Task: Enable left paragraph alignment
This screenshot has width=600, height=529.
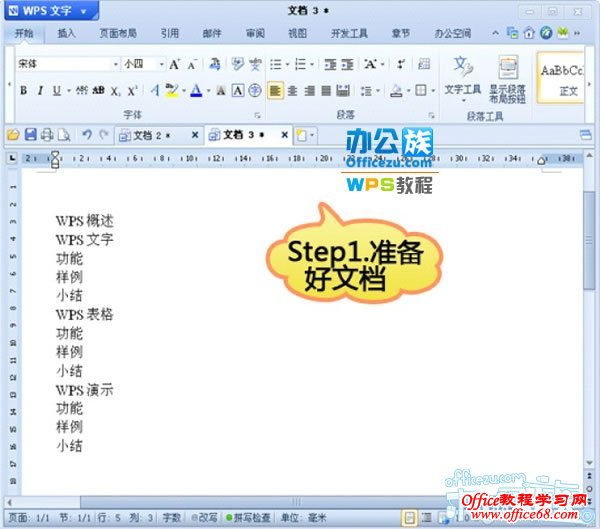Action: pyautogui.click(x=275, y=91)
